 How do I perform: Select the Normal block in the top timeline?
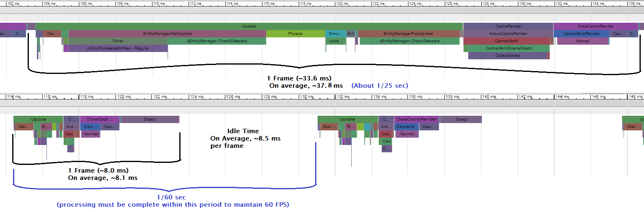click(582, 41)
